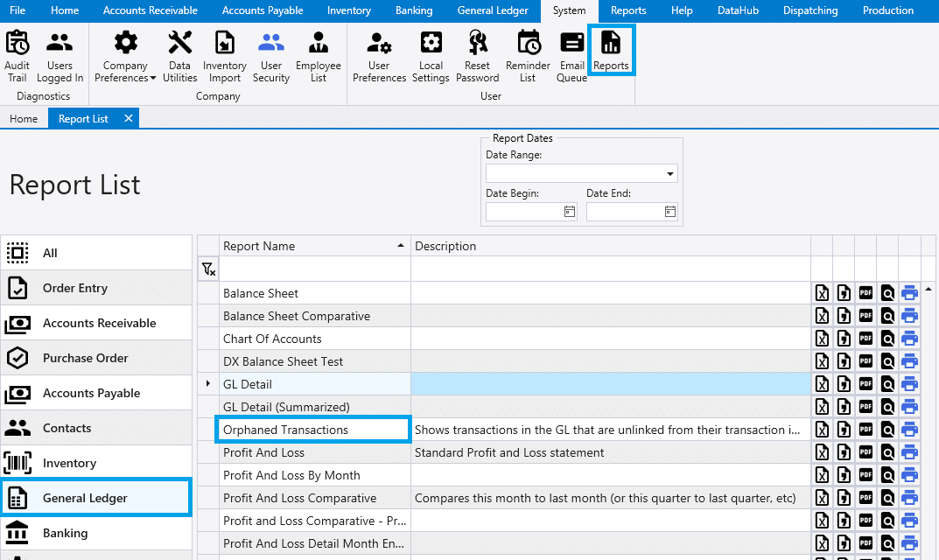This screenshot has width=939, height=560.
Task: Export Chart Of Accounts to PDF
Action: coord(866,339)
